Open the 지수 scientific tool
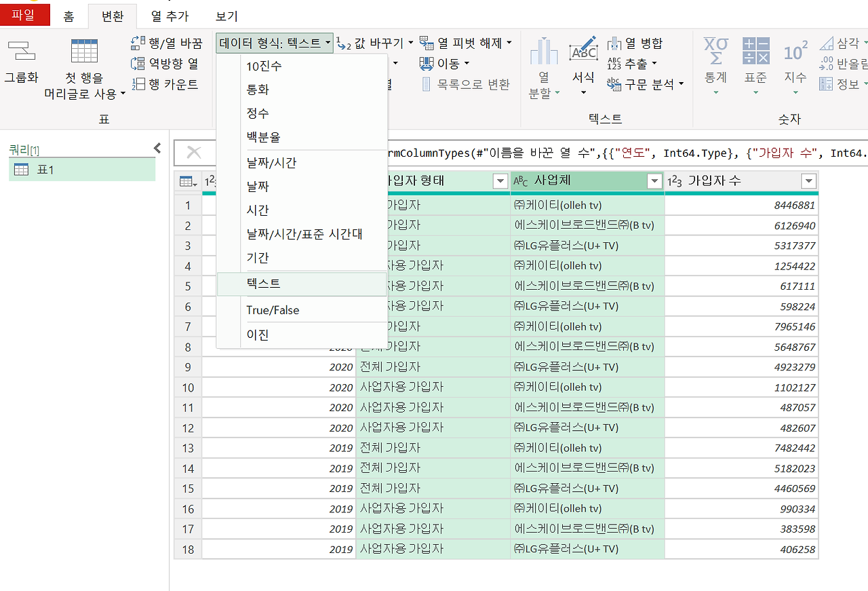Screen dimensions: 868x591 795,66
